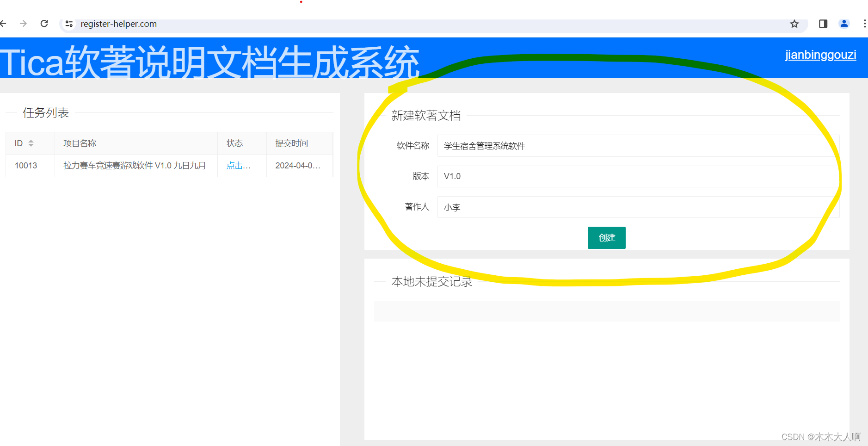Open jianbinggouzi user link
The image size is (868, 446).
click(x=821, y=55)
